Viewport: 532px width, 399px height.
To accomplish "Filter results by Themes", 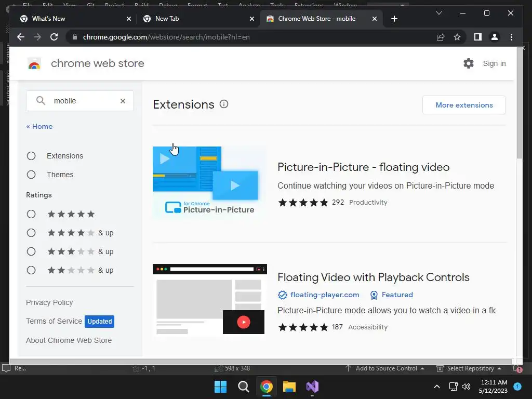I will [31, 175].
